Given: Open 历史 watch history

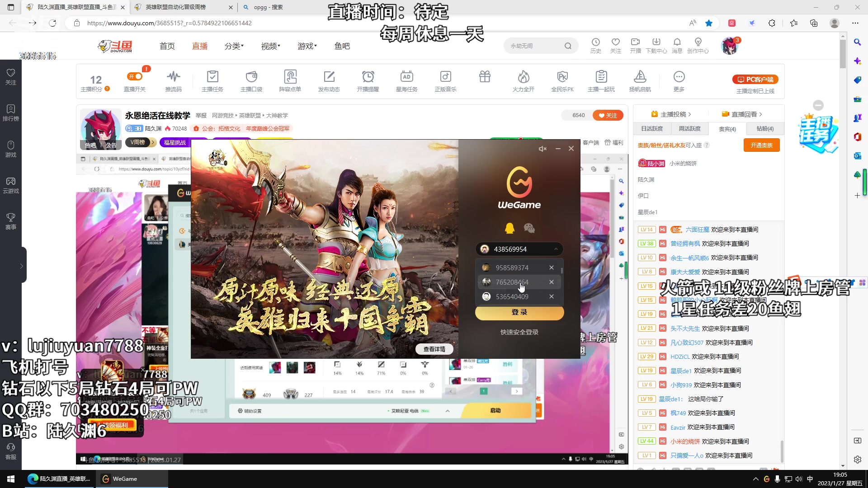Looking at the screenshot, I should [x=596, y=45].
